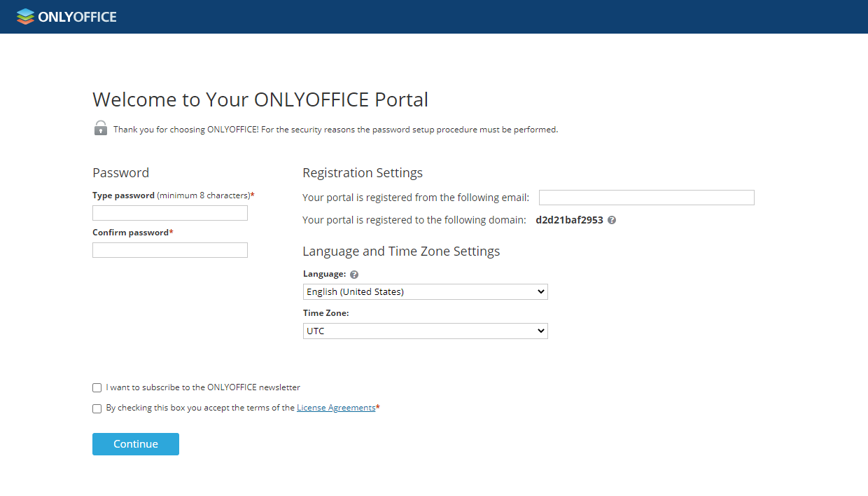Image resolution: width=868 pixels, height=496 pixels.
Task: Click inside the Type password field
Action: pyautogui.click(x=169, y=212)
